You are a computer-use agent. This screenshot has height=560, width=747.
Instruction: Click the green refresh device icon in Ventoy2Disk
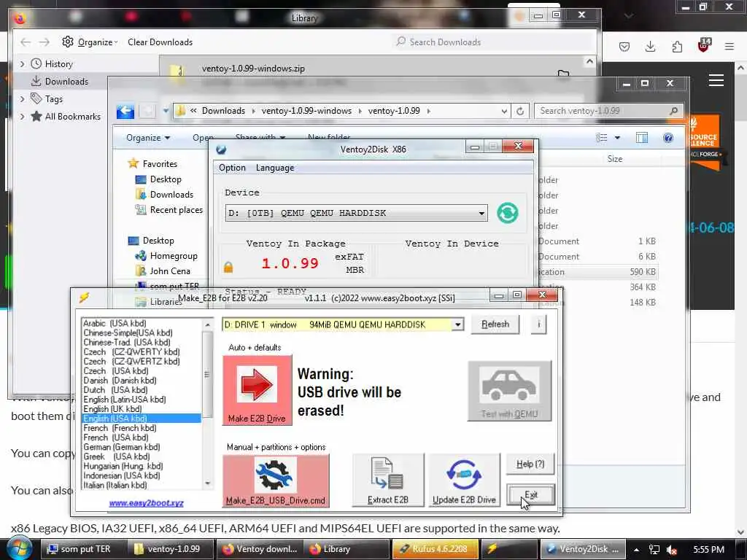coord(508,213)
